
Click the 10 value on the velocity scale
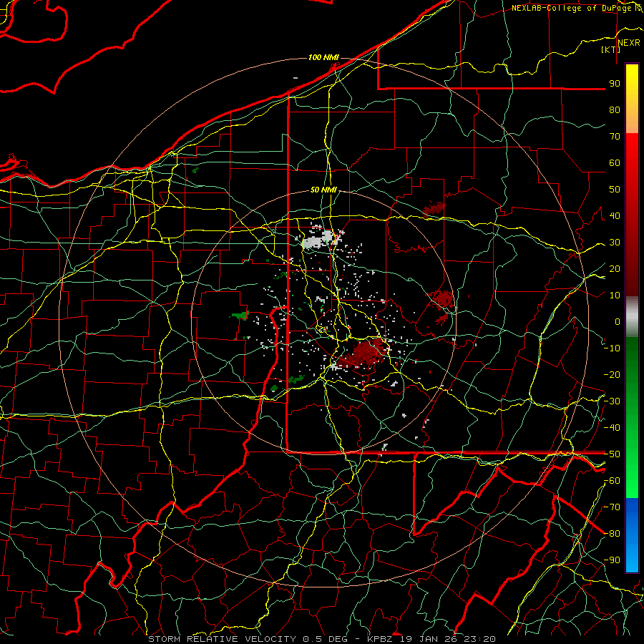click(x=615, y=296)
